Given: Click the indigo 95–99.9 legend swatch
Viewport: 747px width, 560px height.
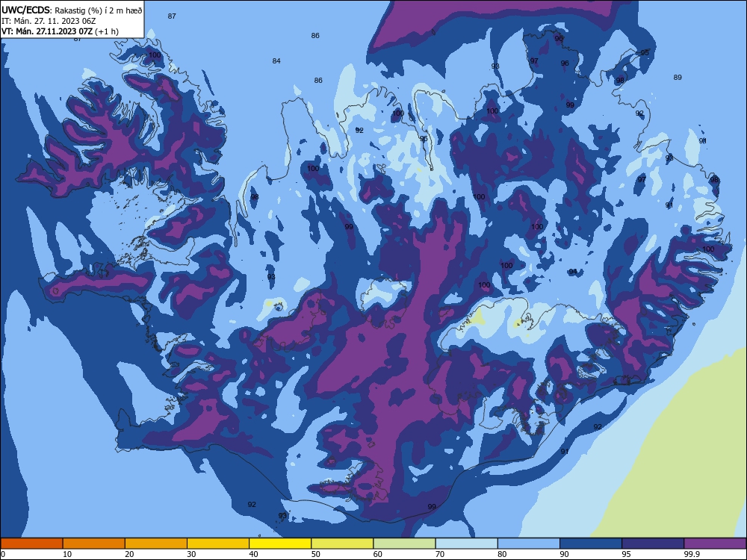Looking at the screenshot, I should click(653, 544).
